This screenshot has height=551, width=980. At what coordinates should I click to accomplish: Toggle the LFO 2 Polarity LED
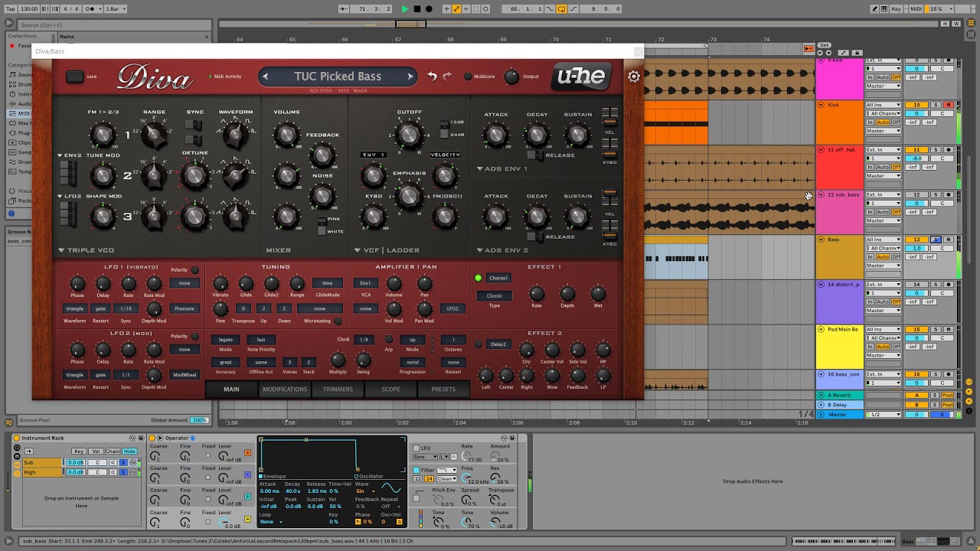tap(195, 336)
